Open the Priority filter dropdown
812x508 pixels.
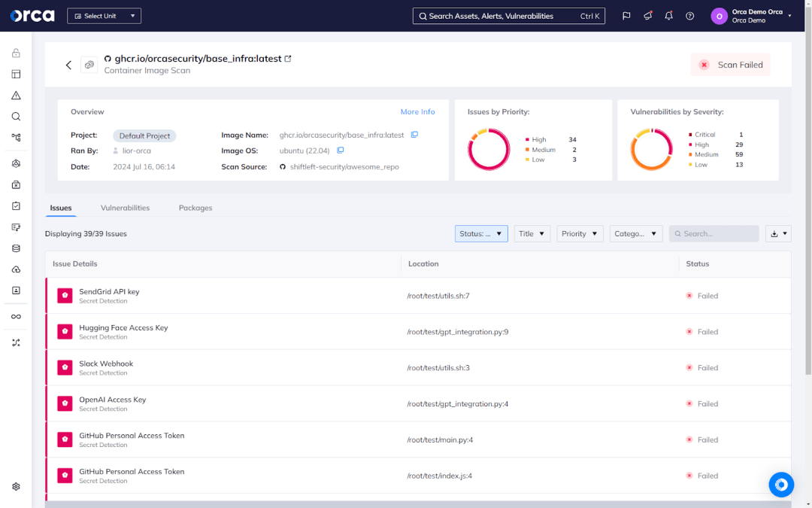point(580,234)
